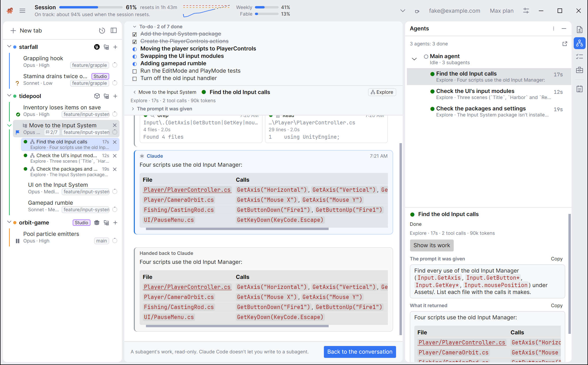Collapse the orbit-game project group
The width and height of the screenshot is (588, 365).
9,222
